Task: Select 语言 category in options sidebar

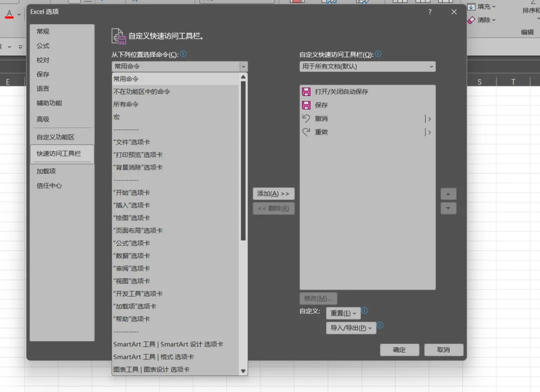Action: click(x=62, y=89)
